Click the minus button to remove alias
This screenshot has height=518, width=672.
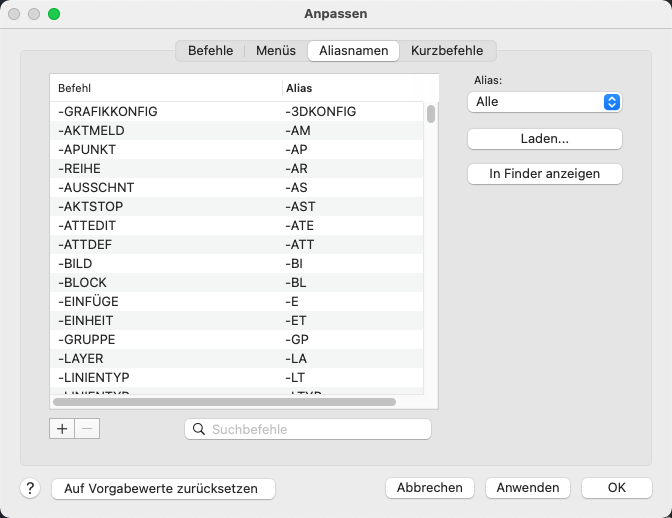coord(87,428)
